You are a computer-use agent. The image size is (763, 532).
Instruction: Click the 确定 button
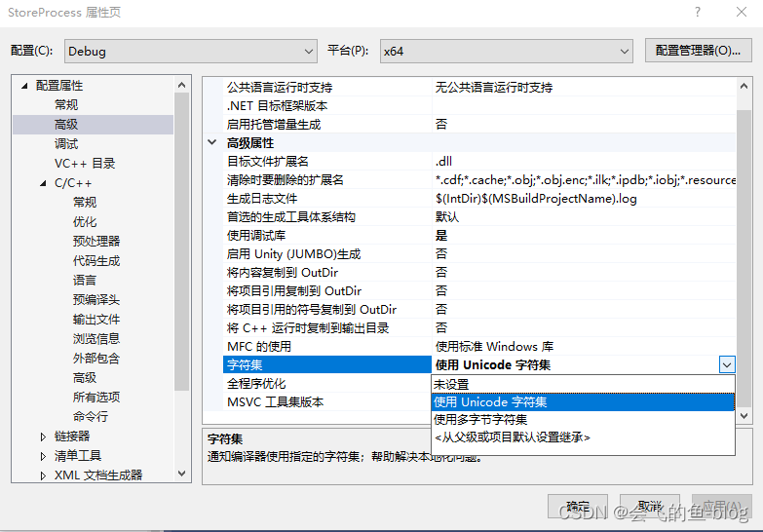[578, 507]
